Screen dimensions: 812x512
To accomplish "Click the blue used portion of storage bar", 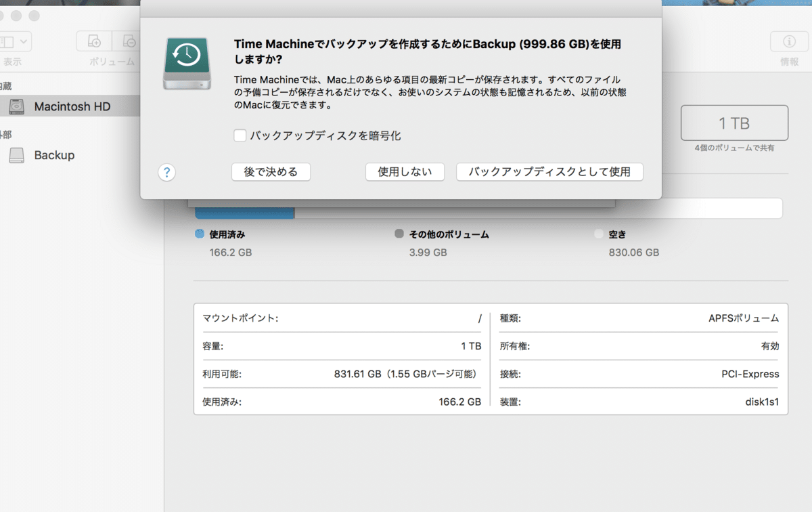I will [244, 211].
